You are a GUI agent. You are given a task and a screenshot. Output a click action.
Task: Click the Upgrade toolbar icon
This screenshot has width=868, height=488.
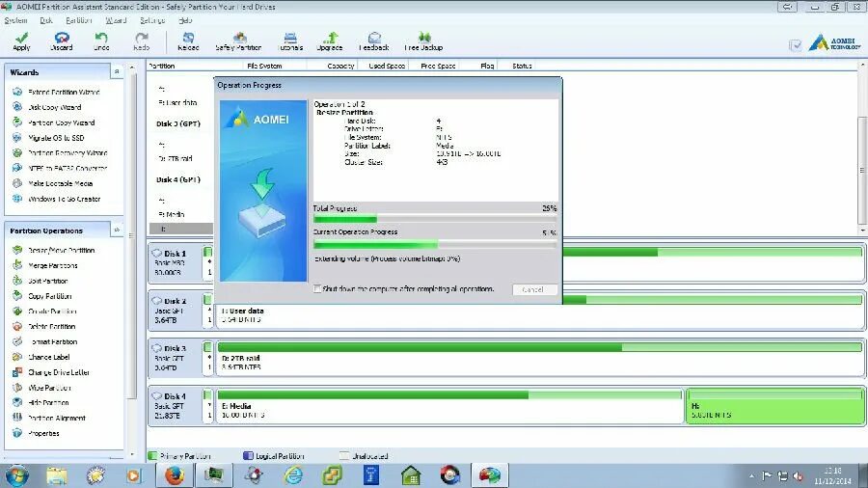(330, 41)
